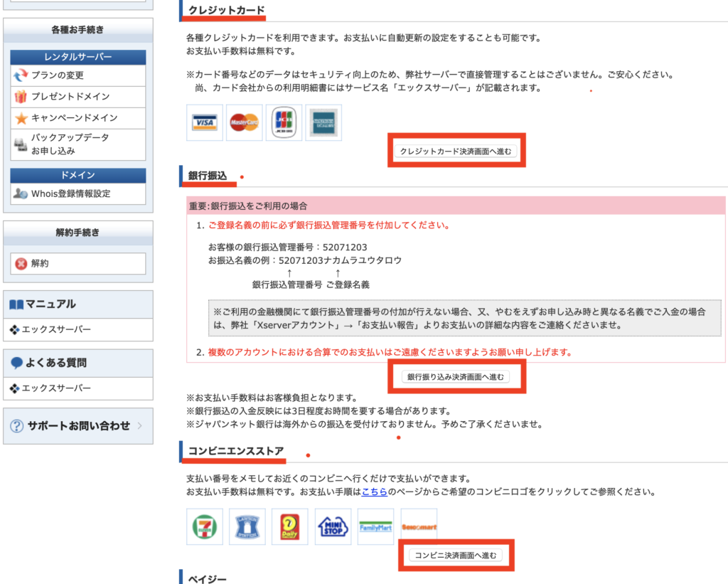The height and width of the screenshot is (584, 728).
Task: Click the American Express card logo
Action: click(x=323, y=122)
